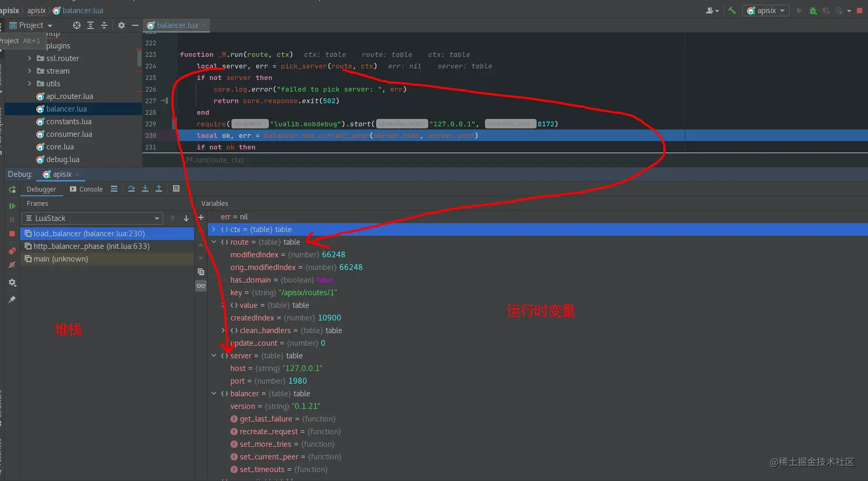Toggle the Mute Breakpoints icon
This screenshot has width=868, height=481.
tap(12, 265)
